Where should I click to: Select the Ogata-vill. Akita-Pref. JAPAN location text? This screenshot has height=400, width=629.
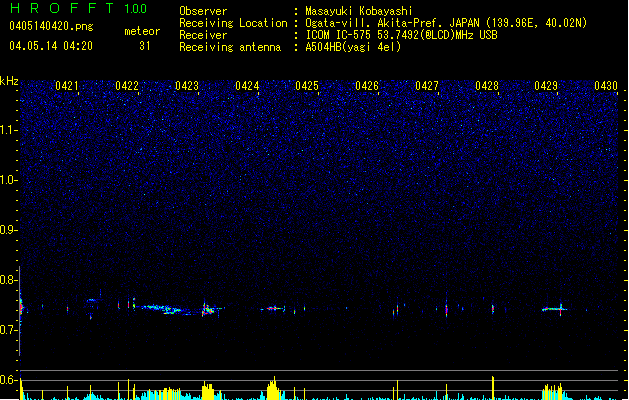coord(446,23)
